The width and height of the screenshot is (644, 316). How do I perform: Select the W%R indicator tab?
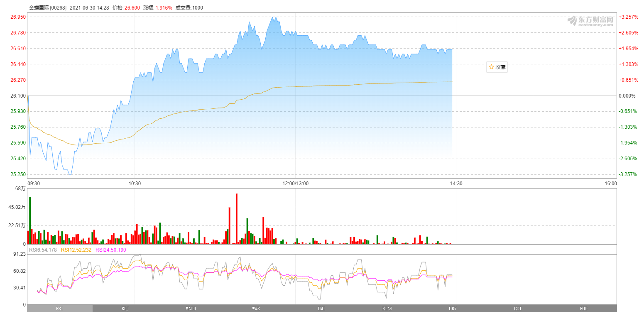[256, 309]
